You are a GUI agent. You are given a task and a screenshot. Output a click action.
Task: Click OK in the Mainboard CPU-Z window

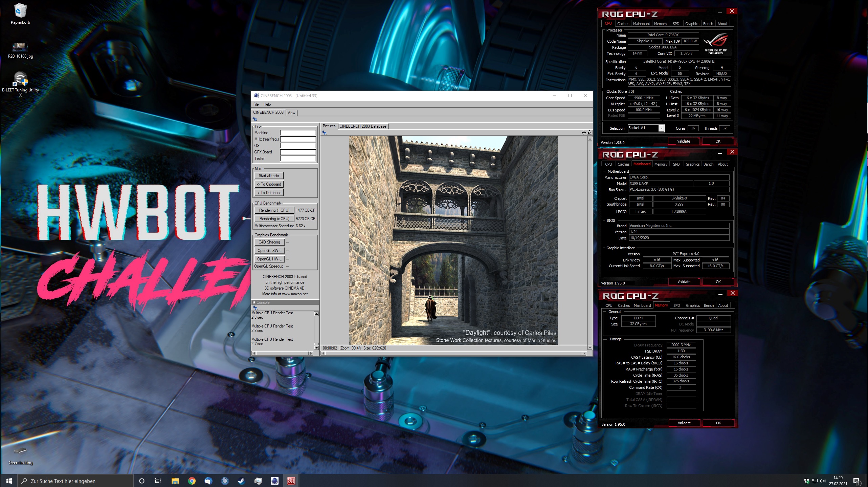718,282
